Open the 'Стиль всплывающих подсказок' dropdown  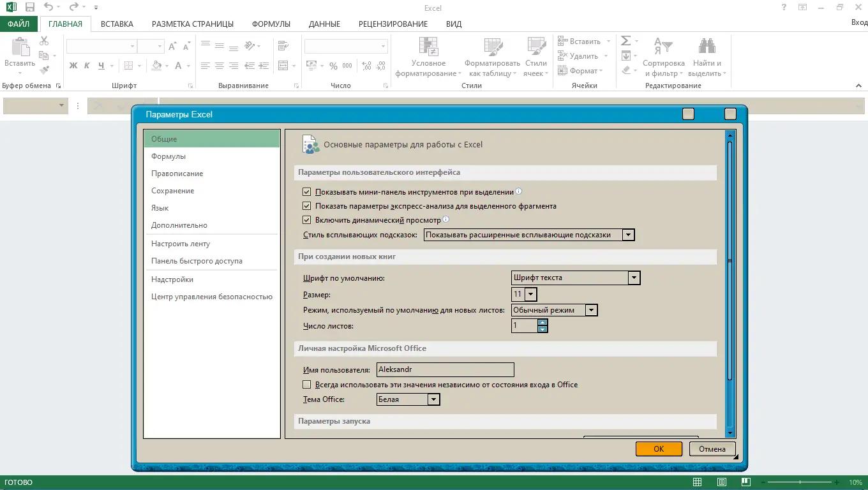point(629,235)
